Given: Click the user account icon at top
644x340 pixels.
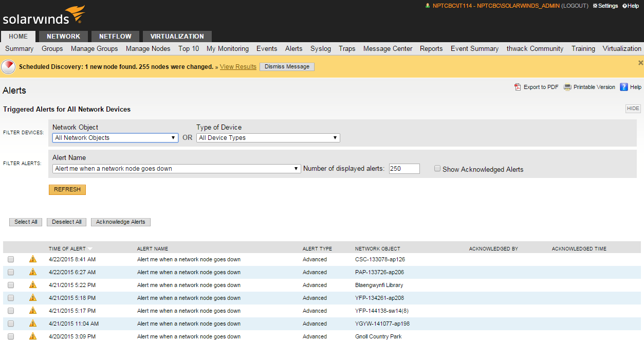Looking at the screenshot, I should point(427,6).
